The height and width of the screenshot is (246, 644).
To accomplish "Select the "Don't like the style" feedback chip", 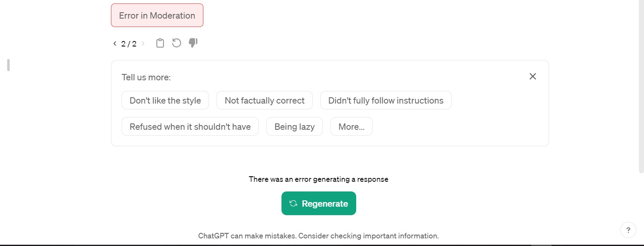I will coord(165,100).
